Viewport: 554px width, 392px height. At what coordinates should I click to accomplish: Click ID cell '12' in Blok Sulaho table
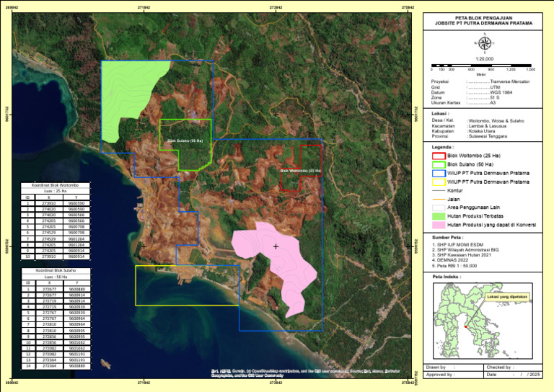tap(28, 354)
